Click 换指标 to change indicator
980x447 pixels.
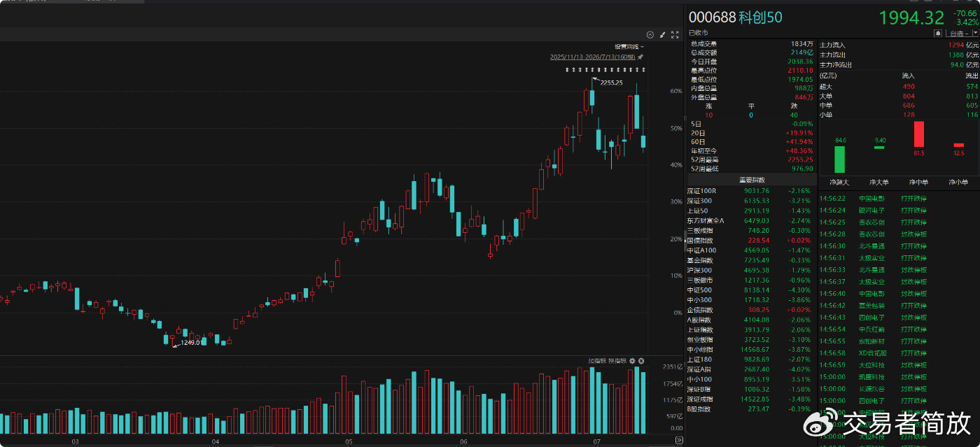click(x=617, y=361)
